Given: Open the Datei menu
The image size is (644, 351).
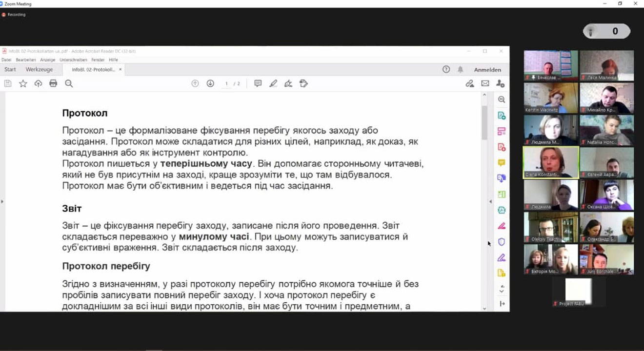Looking at the screenshot, I should pyautogui.click(x=6, y=59).
